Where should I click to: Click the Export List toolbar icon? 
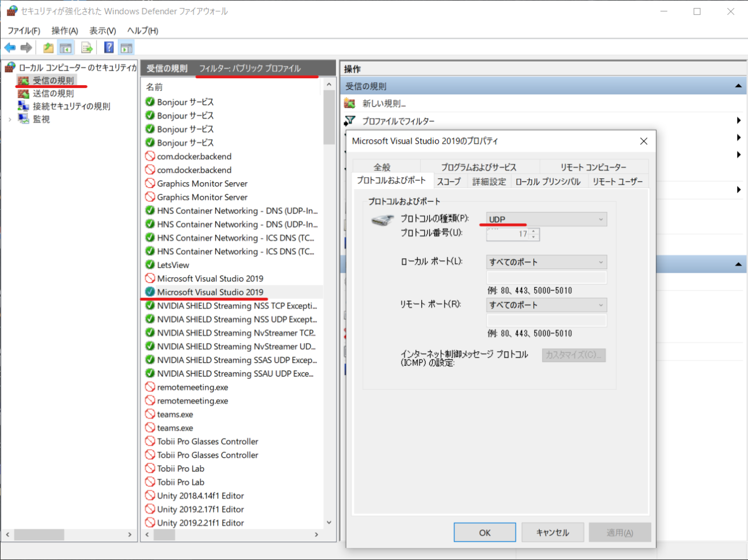(x=87, y=48)
